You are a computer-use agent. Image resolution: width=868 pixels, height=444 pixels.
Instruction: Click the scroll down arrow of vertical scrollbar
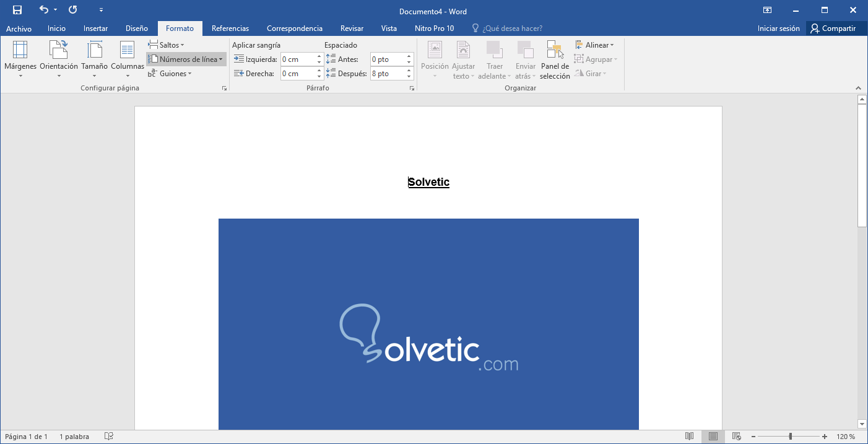click(x=861, y=424)
